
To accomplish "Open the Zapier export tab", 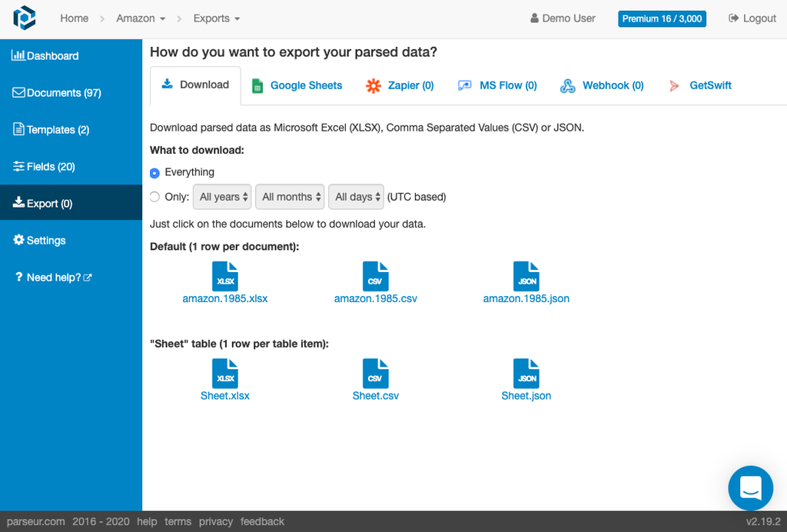I will tap(400, 85).
